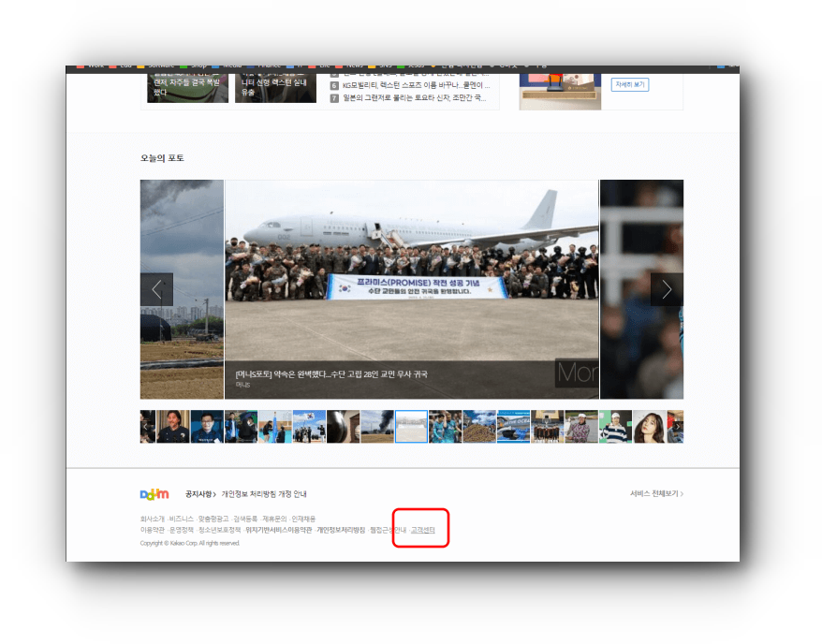Select the highlighted current thumbnail
Screen dimensions: 822x644
tap(412, 427)
